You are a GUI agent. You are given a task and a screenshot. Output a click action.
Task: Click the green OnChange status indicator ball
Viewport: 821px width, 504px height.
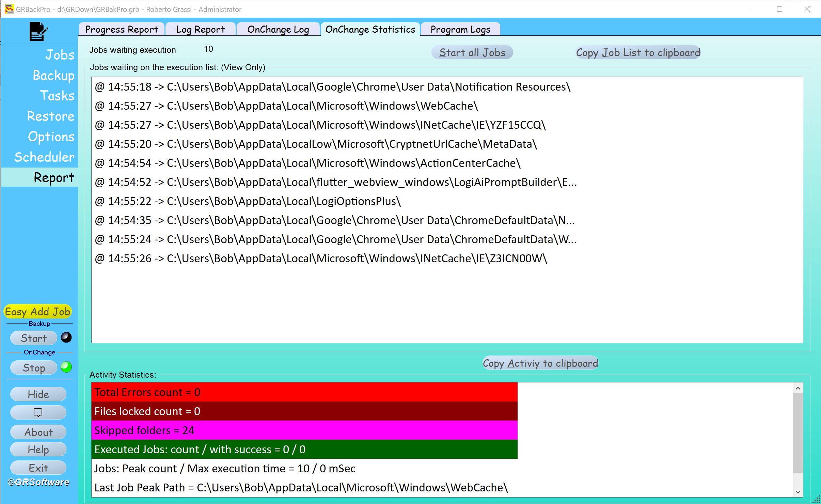66,367
